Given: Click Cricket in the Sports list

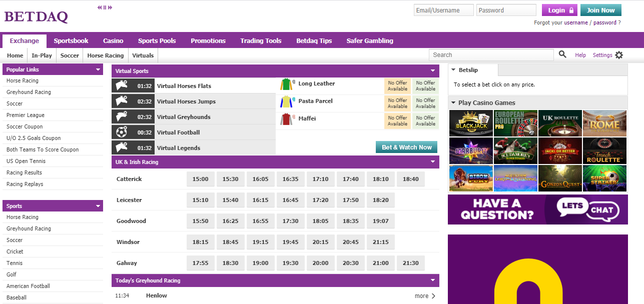Looking at the screenshot, I should coord(15,251).
